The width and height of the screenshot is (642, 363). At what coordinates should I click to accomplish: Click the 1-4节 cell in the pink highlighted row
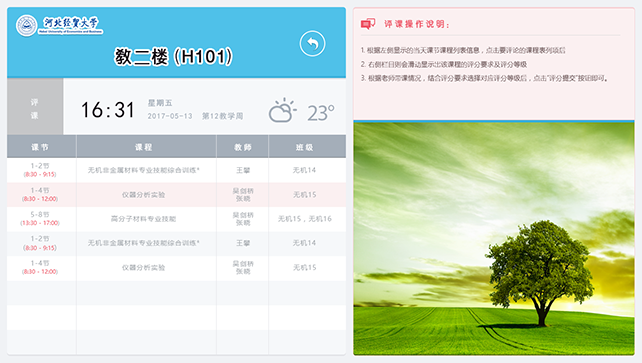(x=40, y=195)
